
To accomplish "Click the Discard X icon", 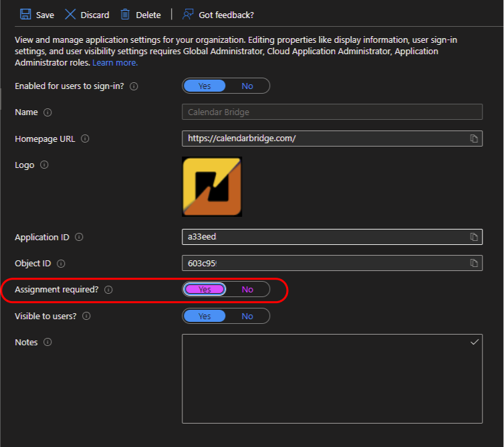I will click(x=70, y=15).
